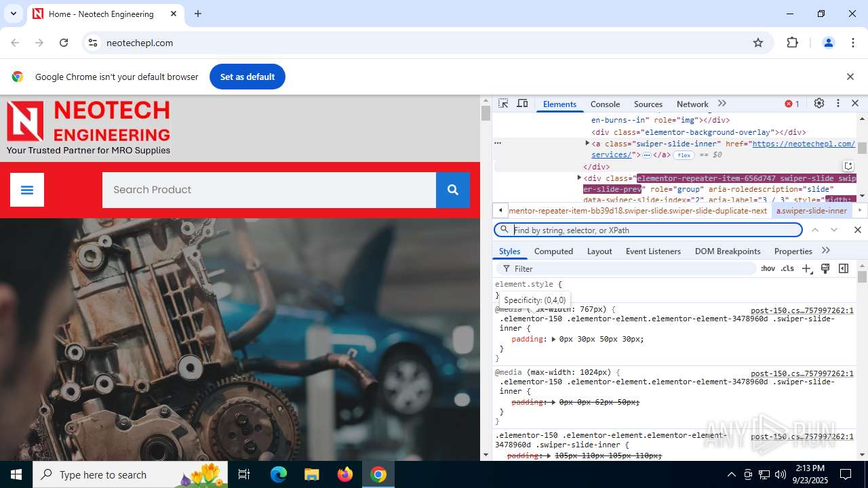Toggle the device toolbar icon

point(522,104)
